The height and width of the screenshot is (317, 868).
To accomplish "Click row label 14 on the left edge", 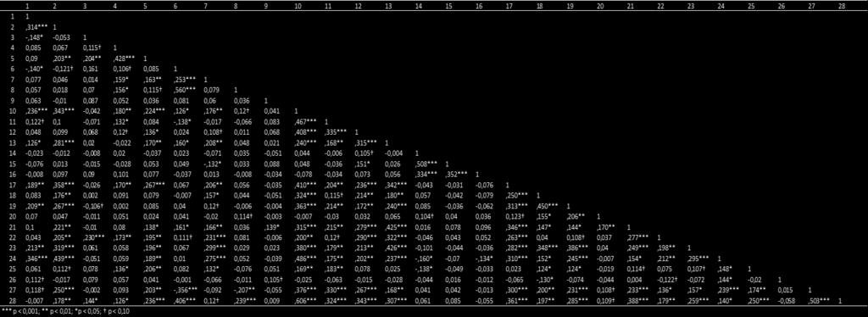I will (x=12, y=153).
